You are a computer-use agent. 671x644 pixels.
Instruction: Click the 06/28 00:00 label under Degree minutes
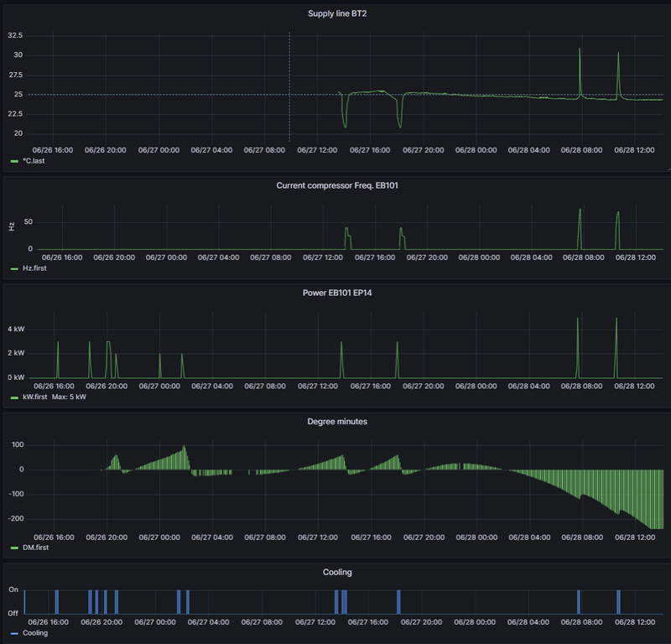(x=476, y=538)
